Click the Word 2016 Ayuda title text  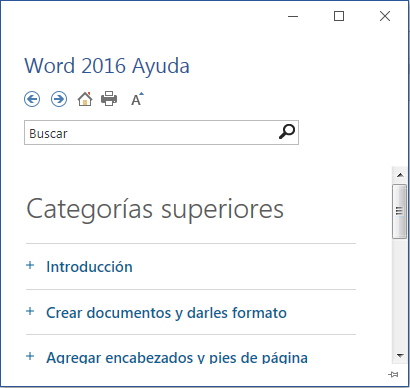click(107, 66)
